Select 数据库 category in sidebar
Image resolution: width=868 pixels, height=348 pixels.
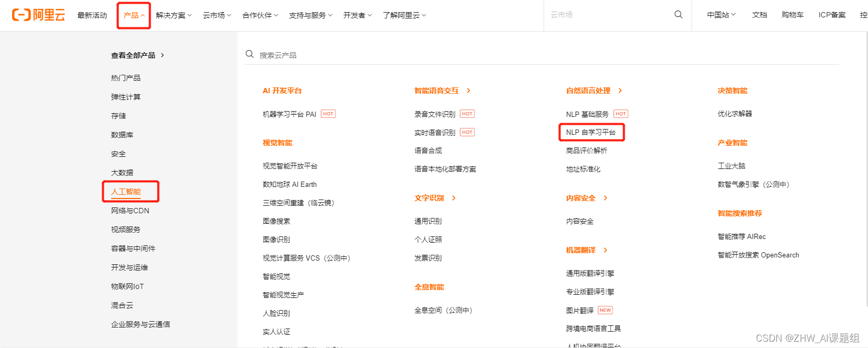(122, 135)
